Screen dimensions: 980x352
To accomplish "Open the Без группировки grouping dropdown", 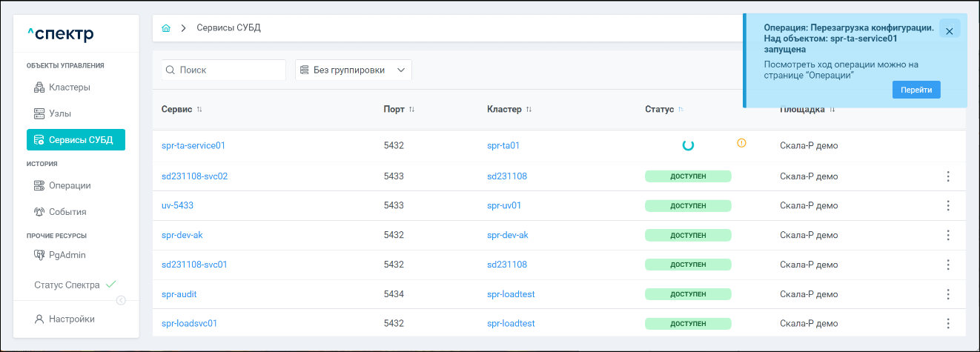I will [354, 70].
